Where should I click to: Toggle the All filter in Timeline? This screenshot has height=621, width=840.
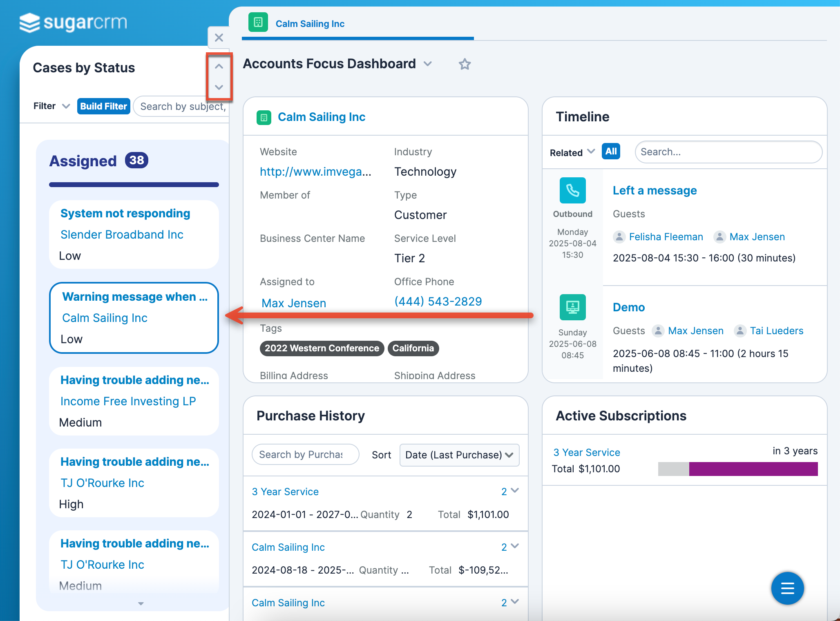point(611,152)
